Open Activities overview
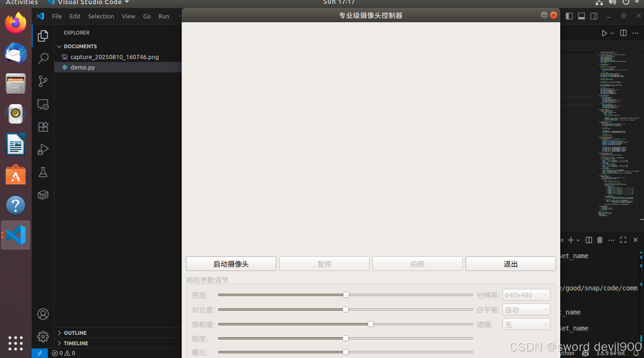 pos(21,2)
